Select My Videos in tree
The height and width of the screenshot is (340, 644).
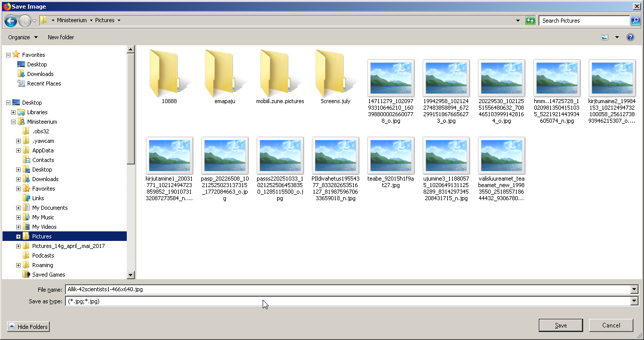click(44, 227)
